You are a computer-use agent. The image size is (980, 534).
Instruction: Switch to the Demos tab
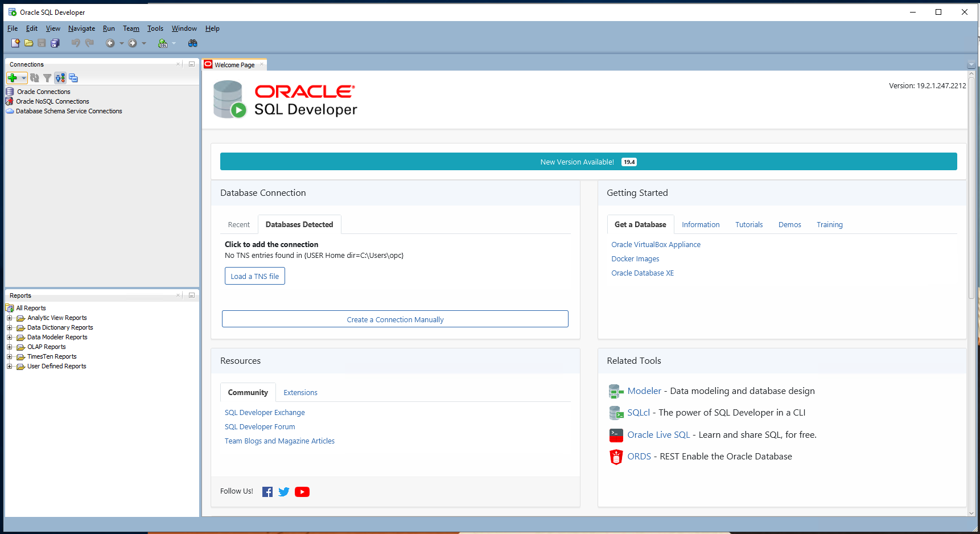(789, 225)
